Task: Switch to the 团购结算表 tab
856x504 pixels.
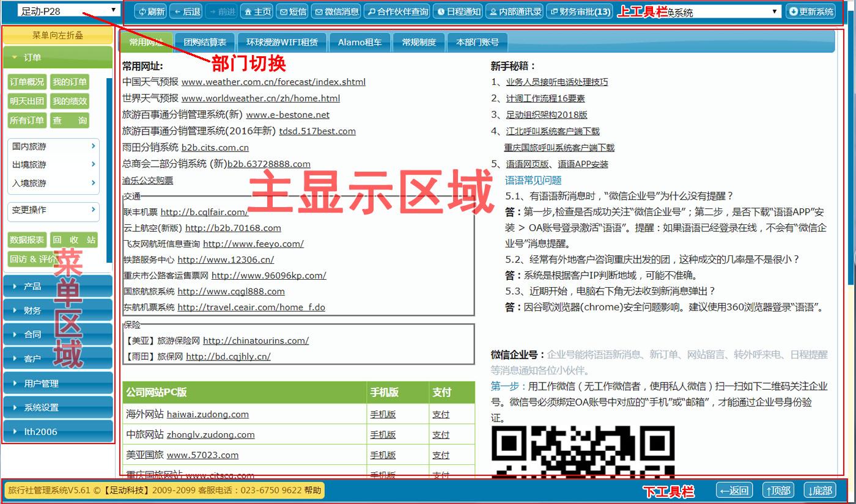Action: coord(205,42)
